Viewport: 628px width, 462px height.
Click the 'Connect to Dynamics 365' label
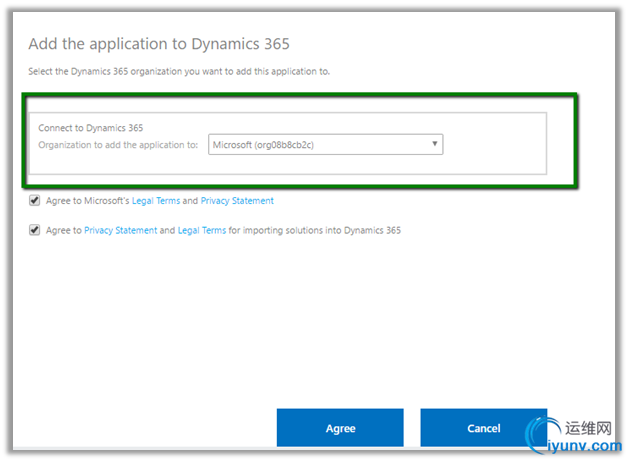click(91, 128)
